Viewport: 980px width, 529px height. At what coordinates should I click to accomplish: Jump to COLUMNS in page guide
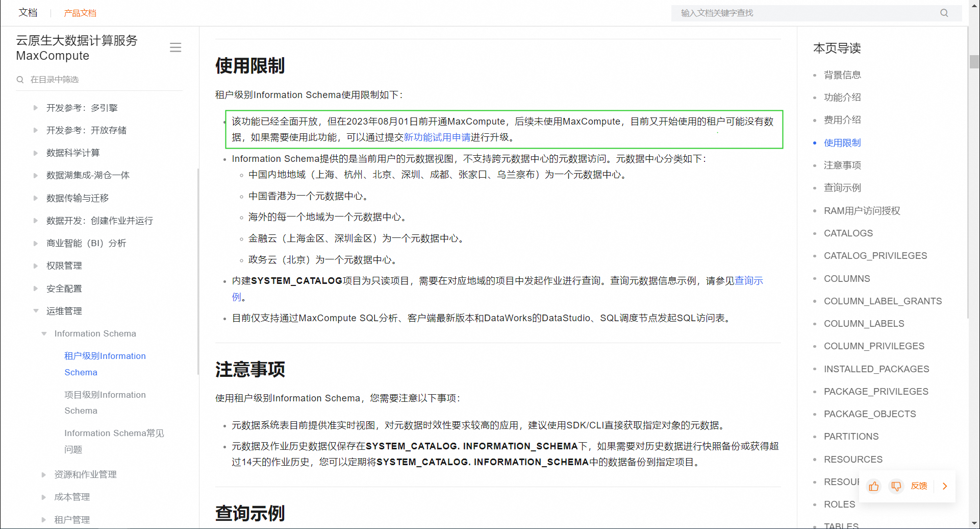click(847, 278)
